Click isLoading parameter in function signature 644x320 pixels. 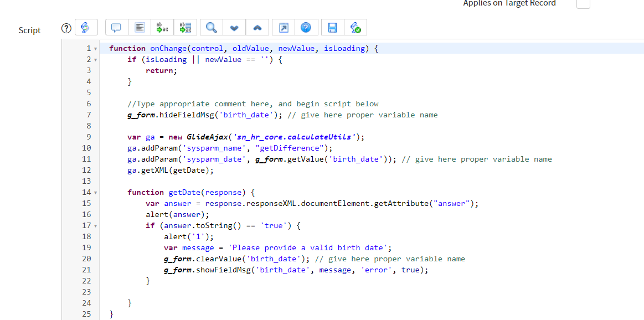344,48
